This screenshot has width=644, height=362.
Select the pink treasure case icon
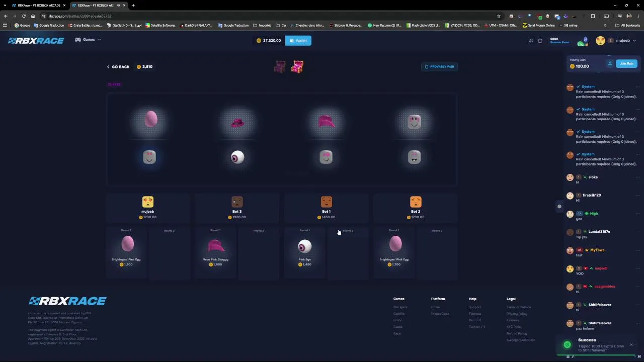pos(297,66)
